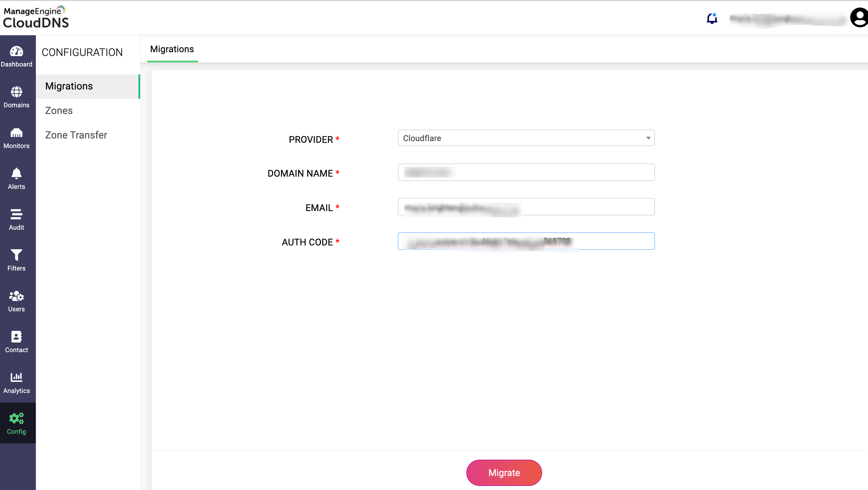Expand the Provider dropdown showing Cloudflare

[x=526, y=138]
